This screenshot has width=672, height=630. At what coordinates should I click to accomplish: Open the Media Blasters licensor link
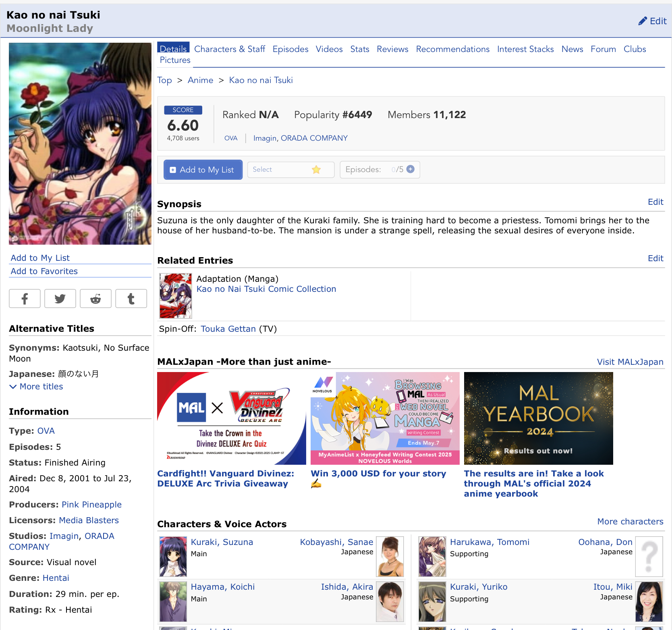point(89,520)
